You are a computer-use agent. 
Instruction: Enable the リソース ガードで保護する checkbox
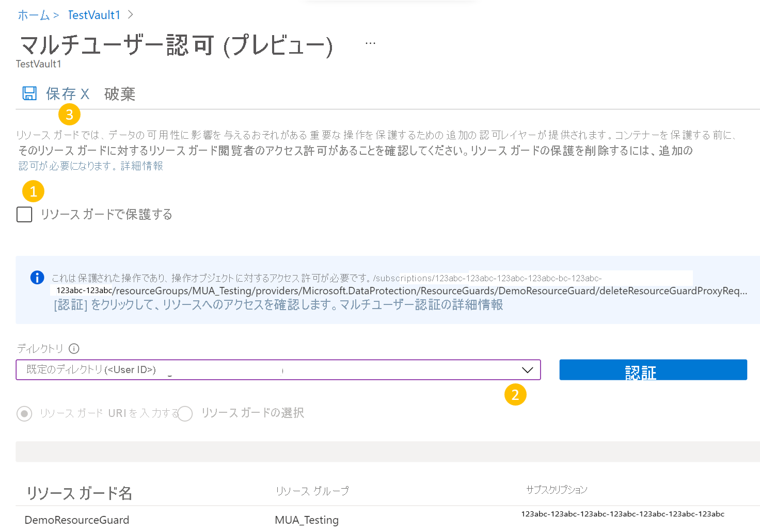(x=24, y=214)
